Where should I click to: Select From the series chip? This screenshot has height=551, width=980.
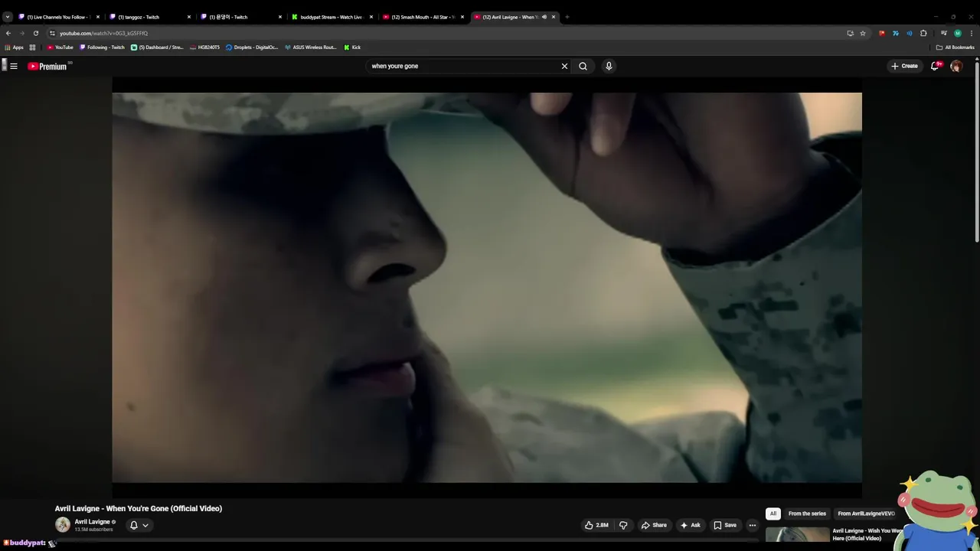coord(807,514)
